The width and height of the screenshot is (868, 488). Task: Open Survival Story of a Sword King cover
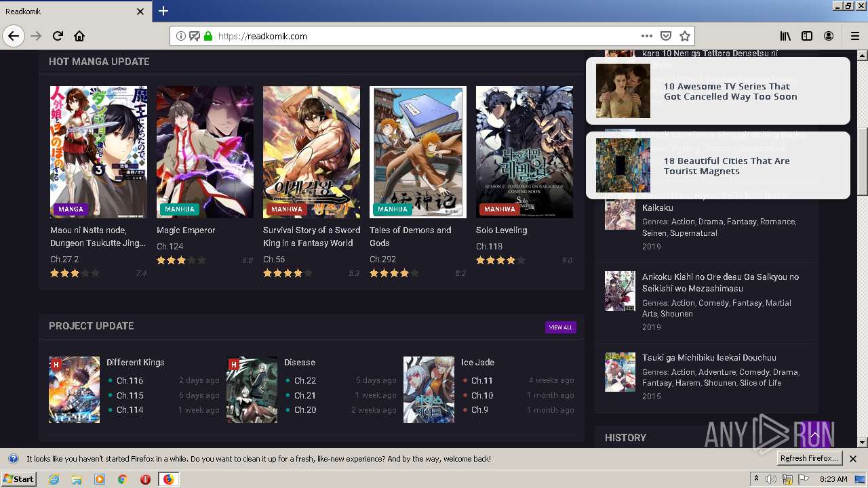tap(311, 152)
